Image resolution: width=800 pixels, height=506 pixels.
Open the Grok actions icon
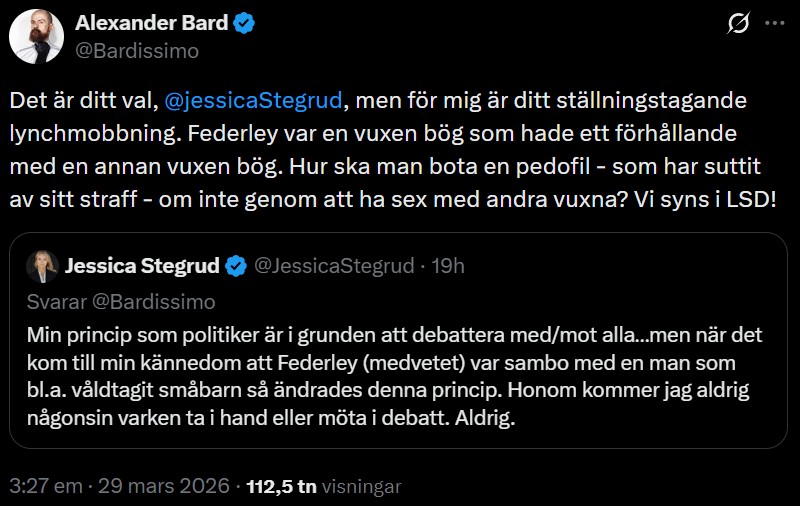tap(738, 23)
